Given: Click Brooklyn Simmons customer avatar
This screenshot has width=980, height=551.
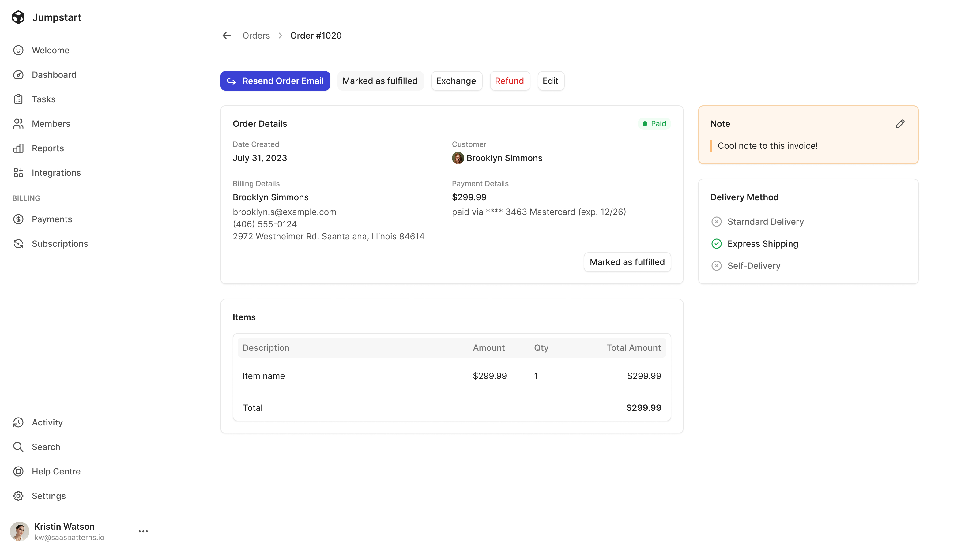Looking at the screenshot, I should click(x=458, y=158).
